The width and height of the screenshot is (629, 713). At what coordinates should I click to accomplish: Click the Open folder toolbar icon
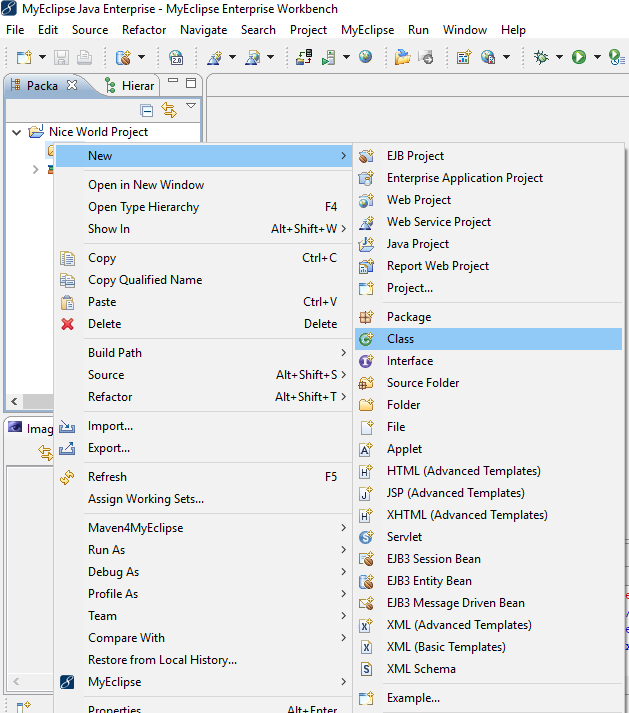click(x=402, y=57)
